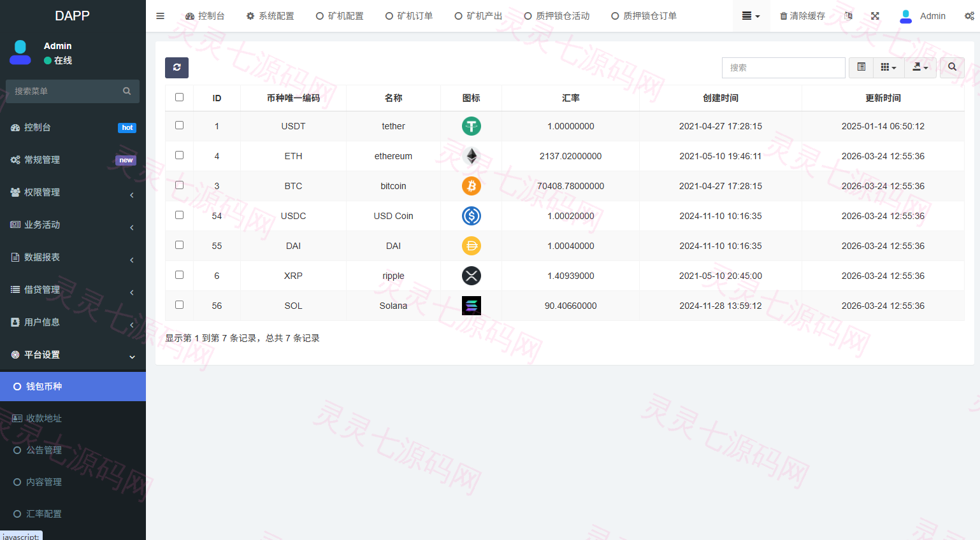The image size is (980, 540).
Task: Switch to the 矿机订单 tab
Action: coord(409,16)
